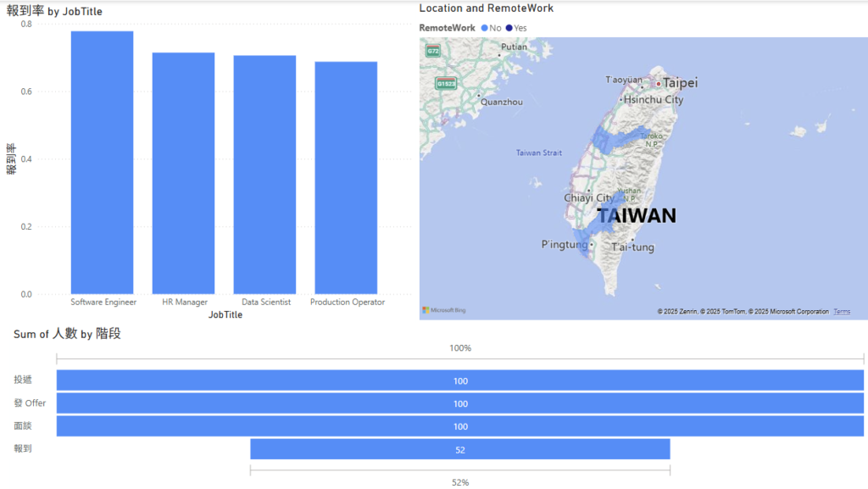The image size is (868, 489).
Task: Toggle the 'No' RemoteWork legend item
Action: 491,28
